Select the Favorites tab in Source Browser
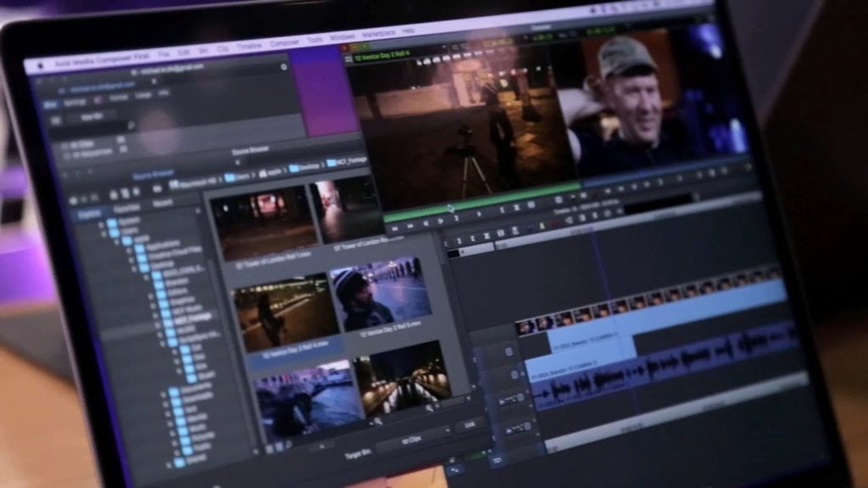 (x=127, y=208)
